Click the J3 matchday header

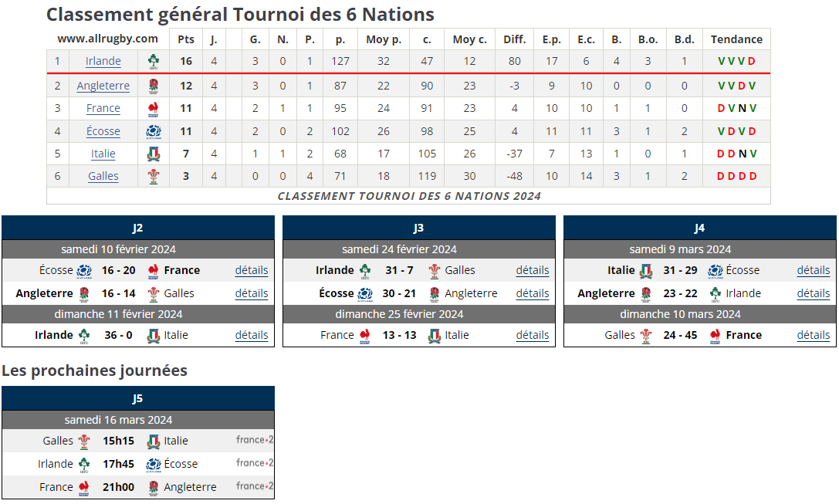coord(418,228)
